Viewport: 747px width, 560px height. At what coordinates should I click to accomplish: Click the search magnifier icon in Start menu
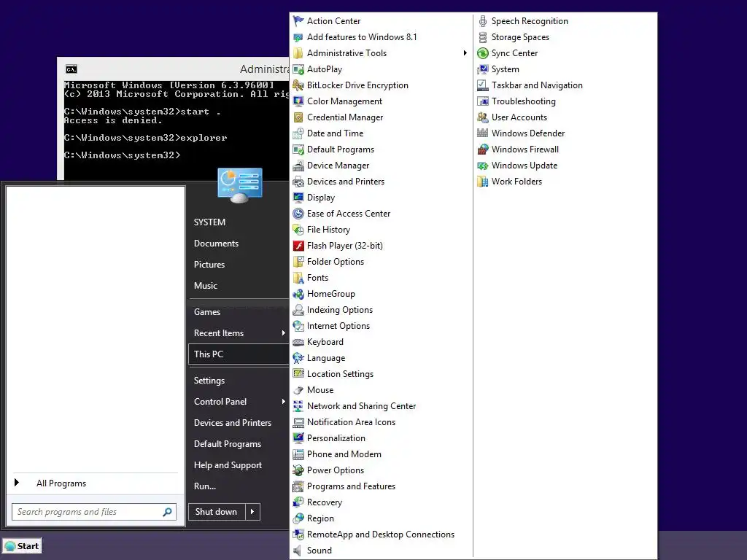coord(167,512)
